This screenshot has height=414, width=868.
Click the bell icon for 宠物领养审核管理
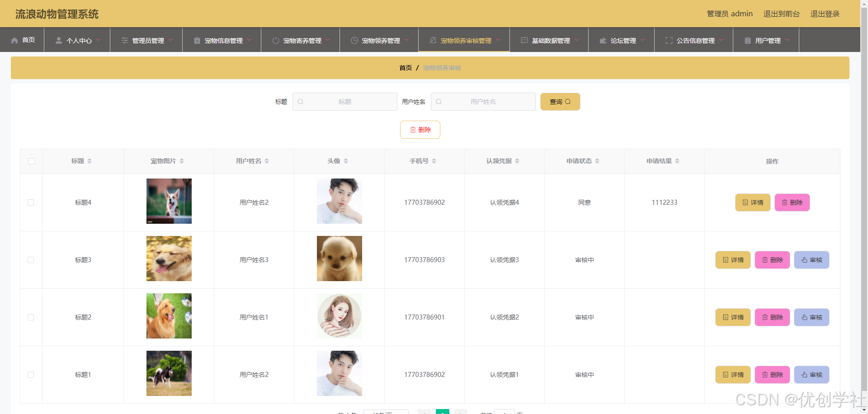point(433,40)
